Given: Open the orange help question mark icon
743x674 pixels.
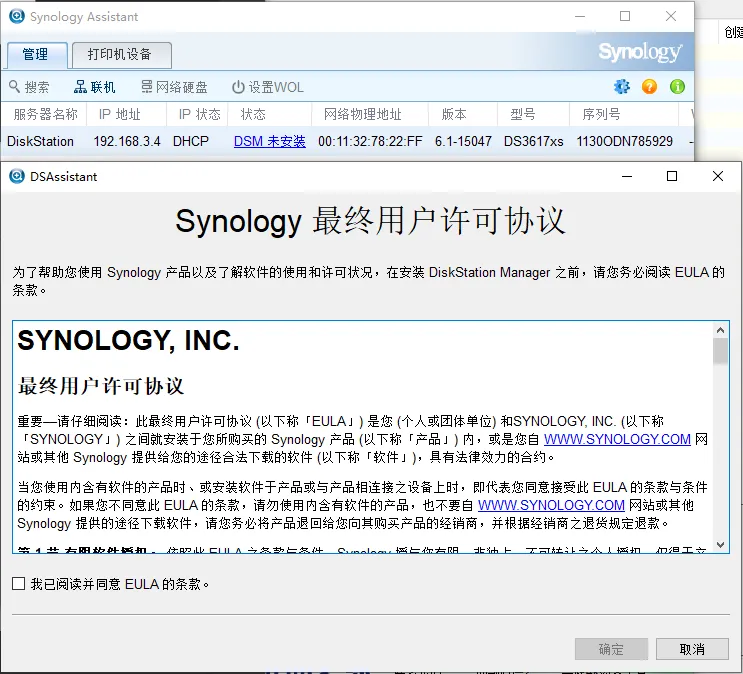Looking at the screenshot, I should pyautogui.click(x=649, y=87).
